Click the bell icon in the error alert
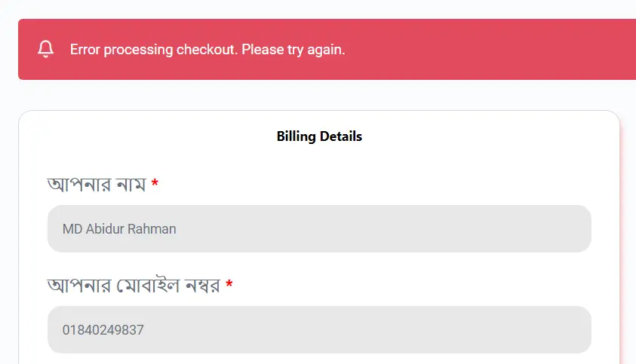This screenshot has width=636, height=364. pos(45,50)
